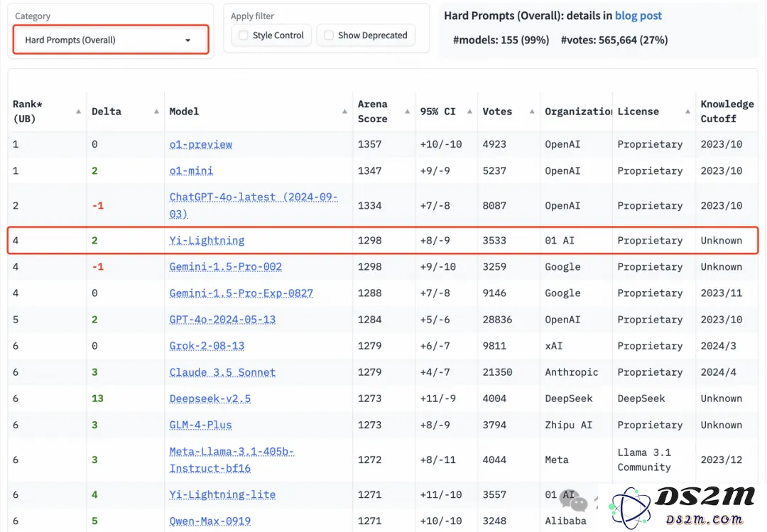Screen dimensions: 767x532
Task: Select the Arena Score 1334 cell
Action: [369, 205]
